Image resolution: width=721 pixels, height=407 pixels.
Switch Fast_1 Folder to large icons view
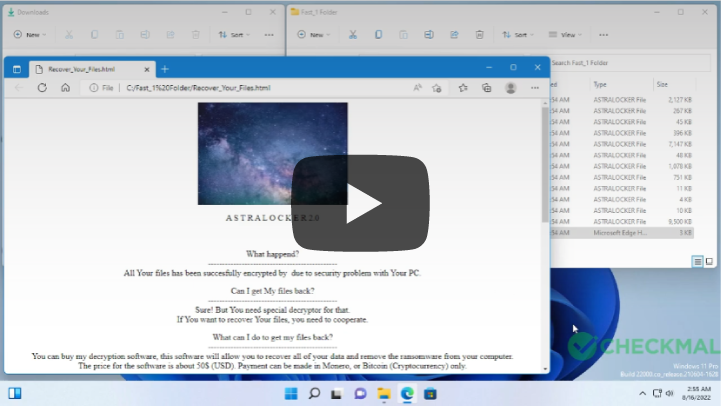click(709, 262)
